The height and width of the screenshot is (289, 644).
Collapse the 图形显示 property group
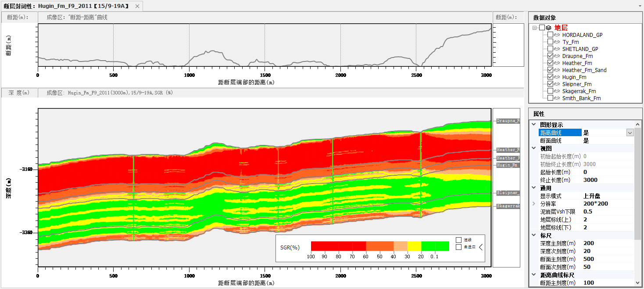(533, 125)
